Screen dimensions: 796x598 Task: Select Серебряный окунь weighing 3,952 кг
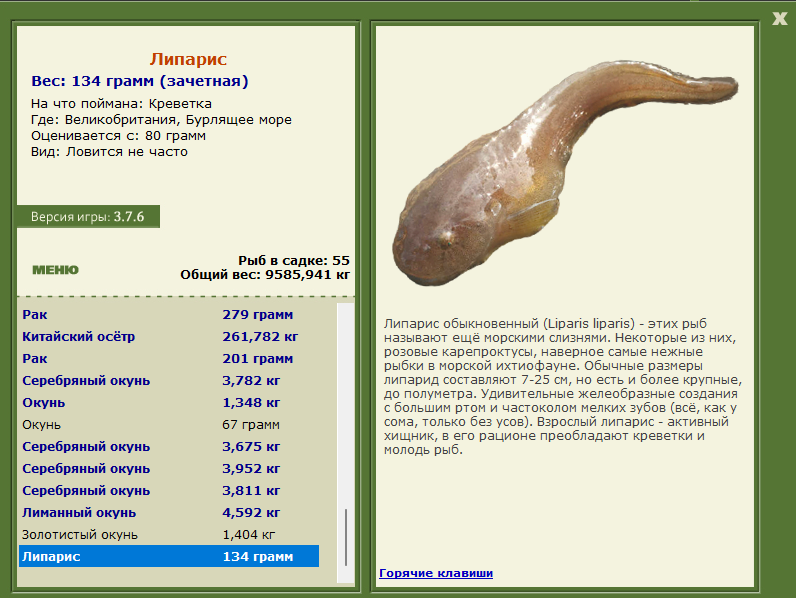169,469
